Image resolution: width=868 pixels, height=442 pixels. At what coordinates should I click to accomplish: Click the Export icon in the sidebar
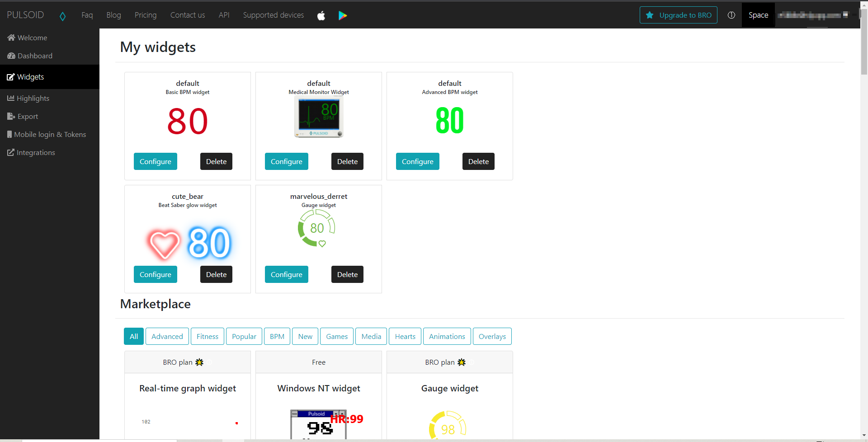(11, 116)
